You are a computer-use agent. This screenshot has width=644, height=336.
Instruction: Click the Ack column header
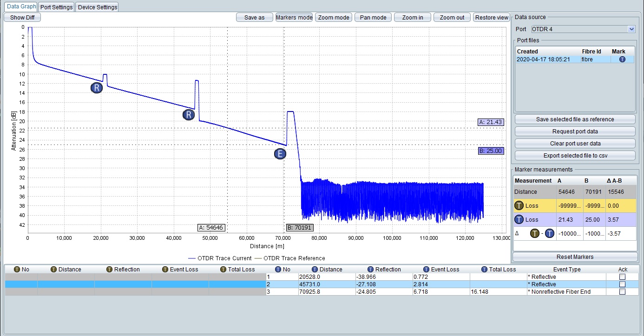623,270
